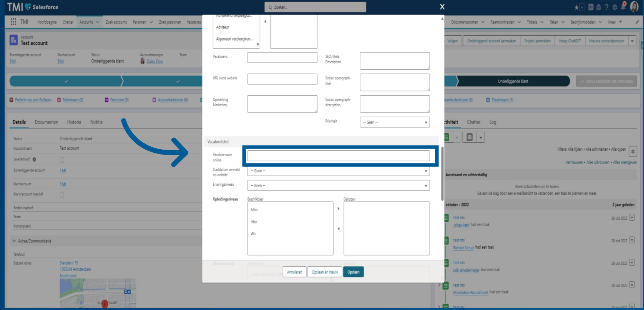Open the help question mark icon

[x=607, y=7]
